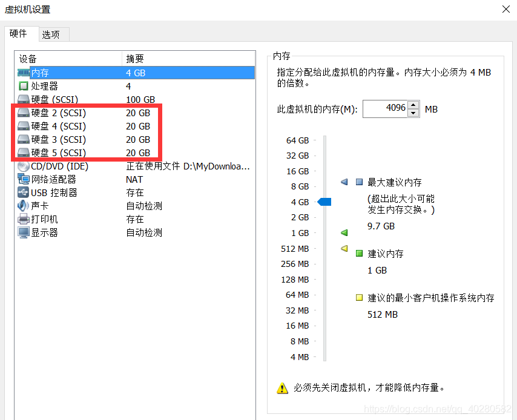This screenshot has height=420, width=517.
Task: Click the 512 MB slider scale label
Action: (x=295, y=249)
